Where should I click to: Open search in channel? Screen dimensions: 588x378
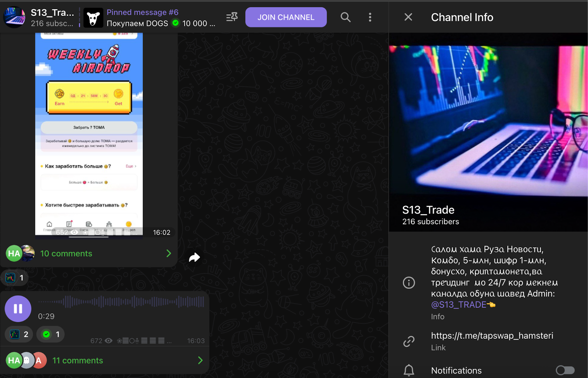(x=345, y=17)
